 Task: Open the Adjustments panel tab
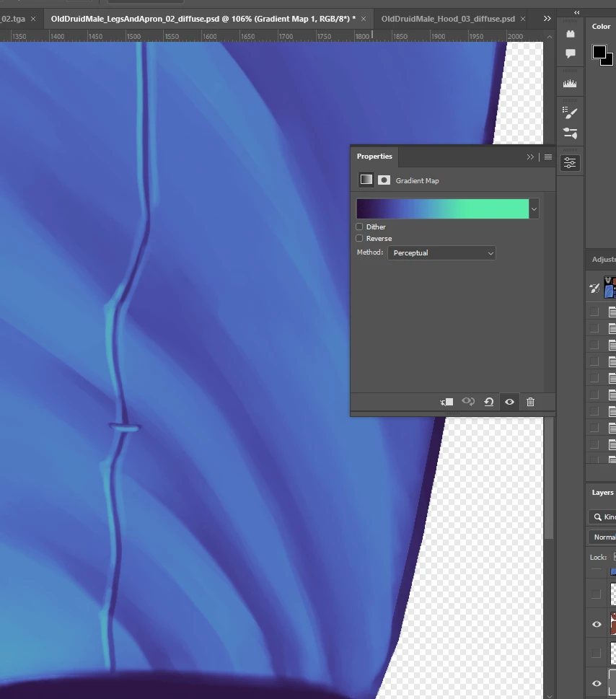tap(604, 260)
